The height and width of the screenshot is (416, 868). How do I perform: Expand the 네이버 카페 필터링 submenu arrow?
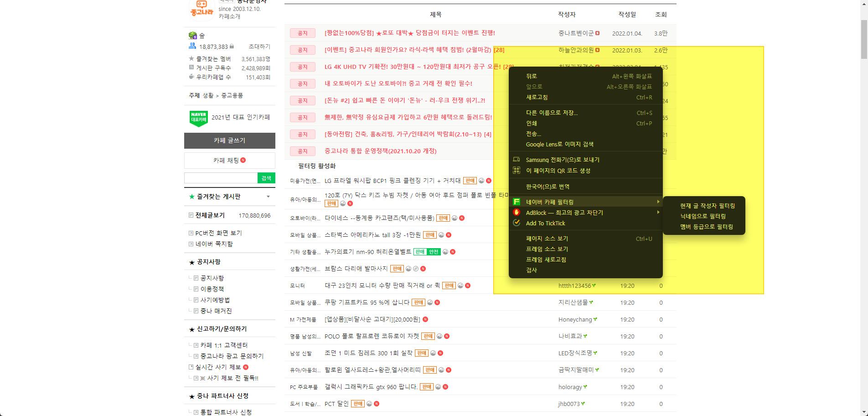[x=658, y=202]
